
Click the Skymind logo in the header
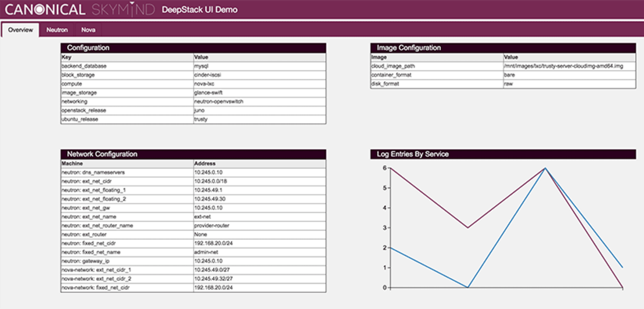pyautogui.click(x=122, y=9)
